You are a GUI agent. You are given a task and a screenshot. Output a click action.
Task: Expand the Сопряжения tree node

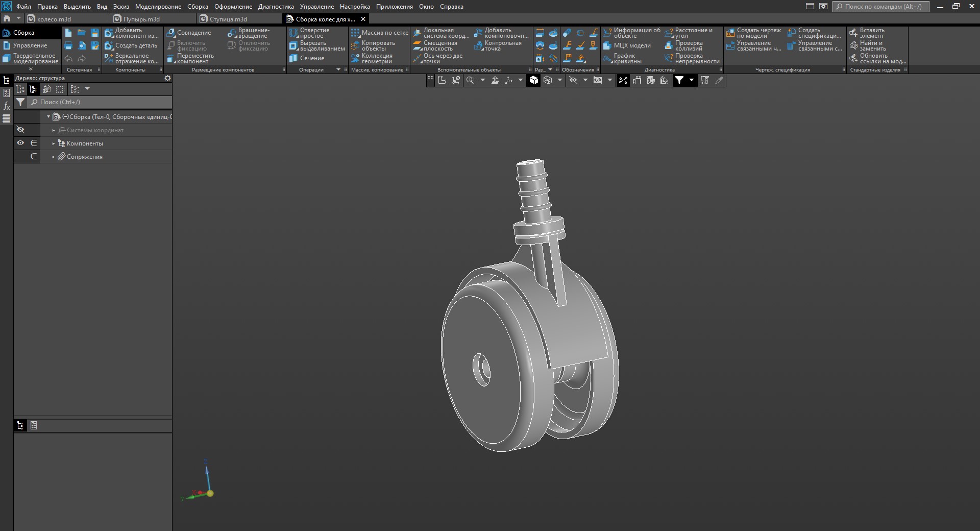pos(54,157)
